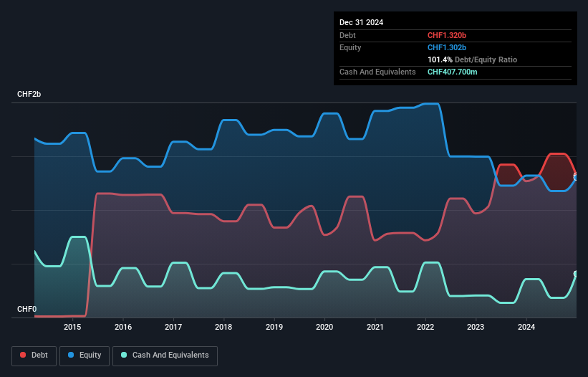Click the CHF407.700m cash value
Image resolution: width=588 pixels, height=377 pixels.
pyautogui.click(x=452, y=72)
